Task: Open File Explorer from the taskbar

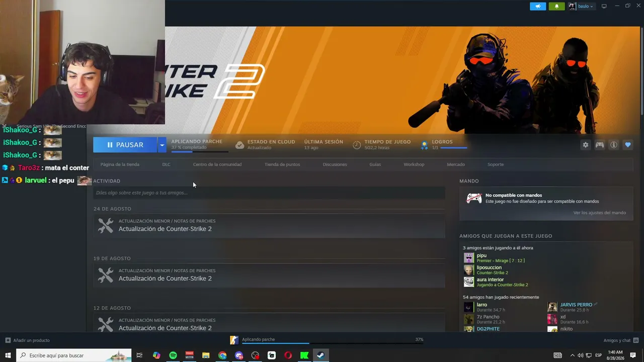Action: pyautogui.click(x=206, y=355)
